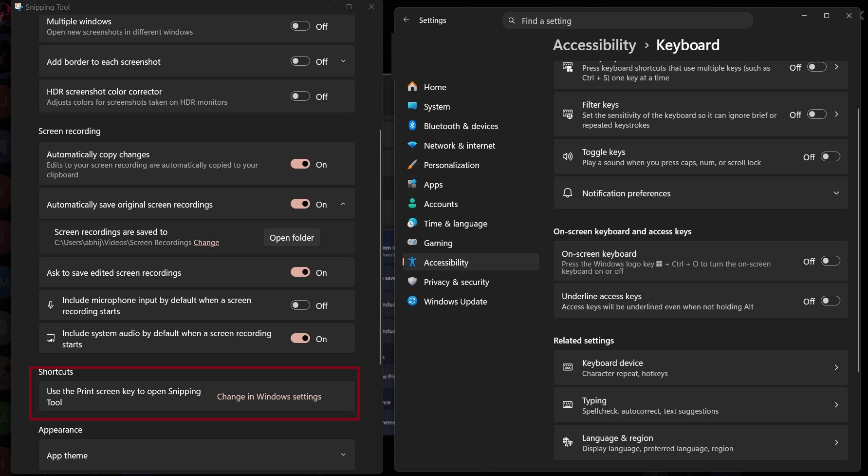Open Network & internet settings
868x476 pixels.
click(459, 145)
